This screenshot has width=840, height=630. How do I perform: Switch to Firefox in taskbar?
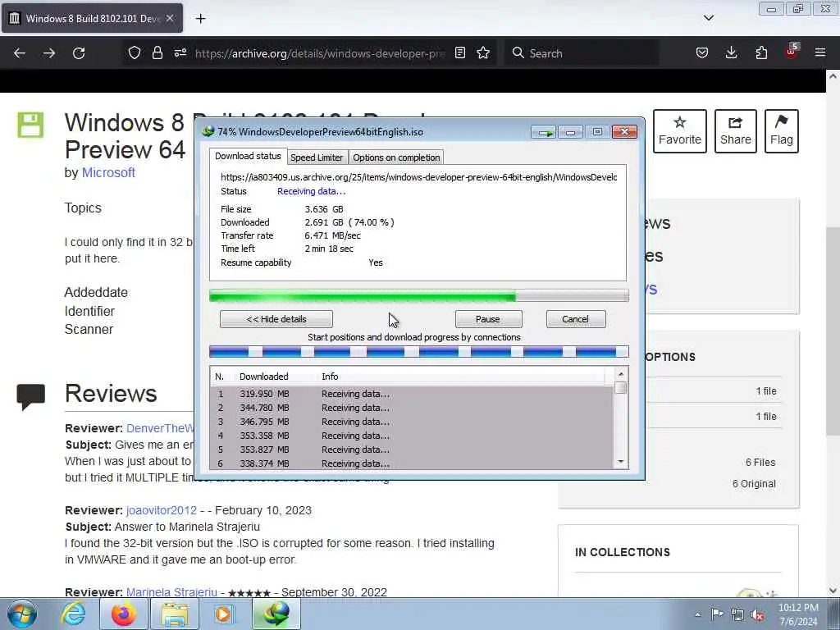[x=124, y=614]
